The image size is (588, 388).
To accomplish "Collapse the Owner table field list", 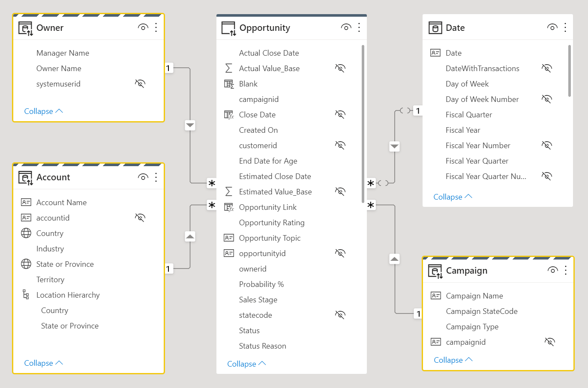I will (x=39, y=111).
